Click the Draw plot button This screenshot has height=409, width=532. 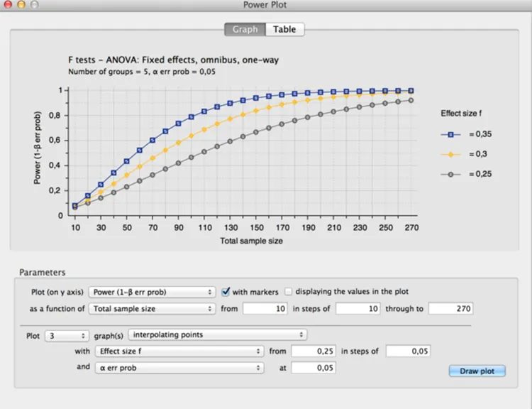point(477,371)
